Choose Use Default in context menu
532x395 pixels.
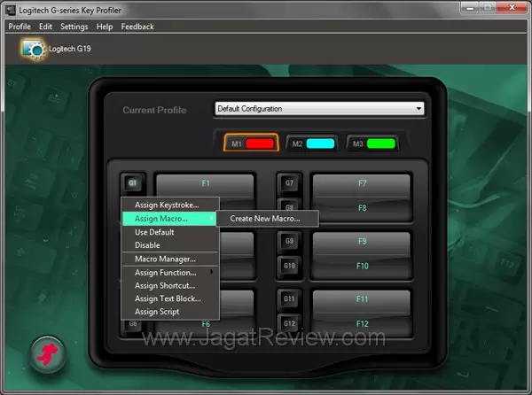(x=170, y=232)
